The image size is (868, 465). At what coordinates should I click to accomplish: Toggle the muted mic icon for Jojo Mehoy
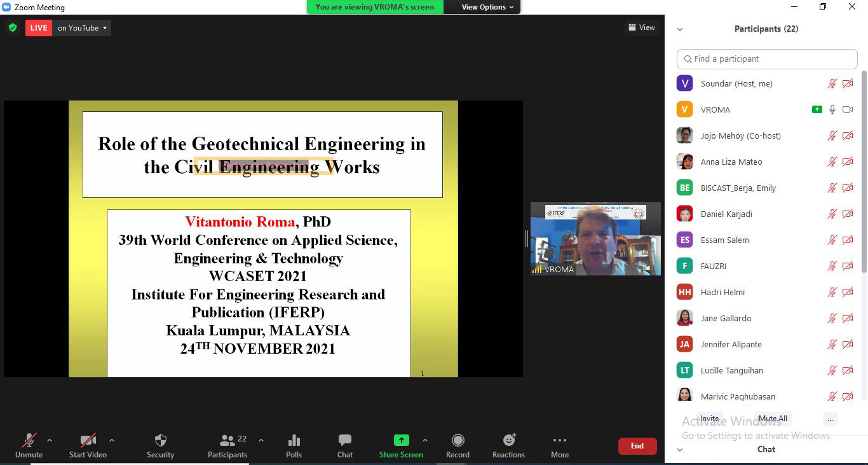click(x=832, y=135)
